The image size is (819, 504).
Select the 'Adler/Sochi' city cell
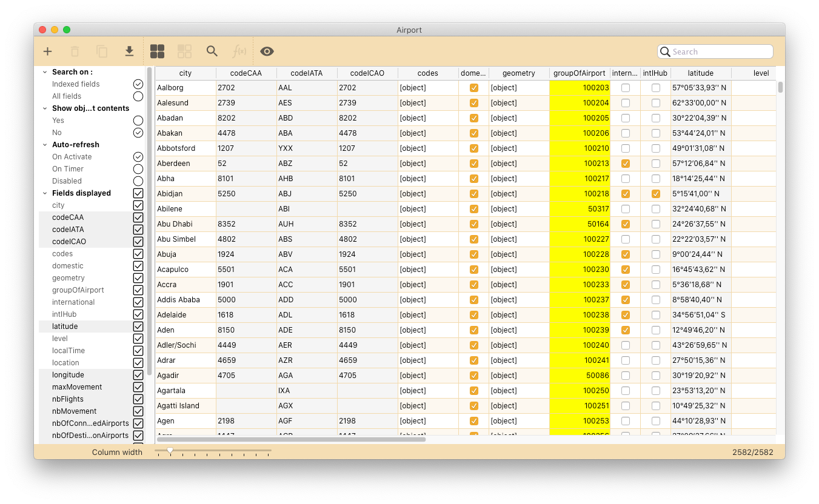[x=186, y=345]
